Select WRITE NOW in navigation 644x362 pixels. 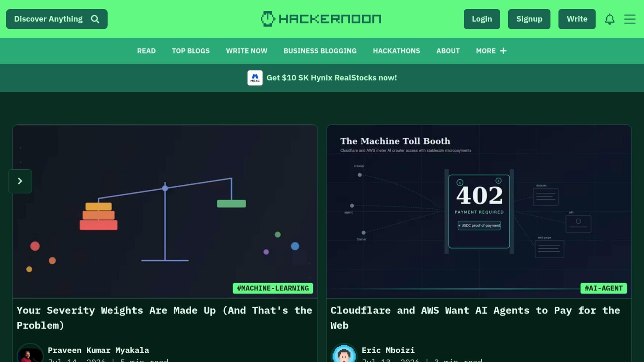tap(247, 51)
